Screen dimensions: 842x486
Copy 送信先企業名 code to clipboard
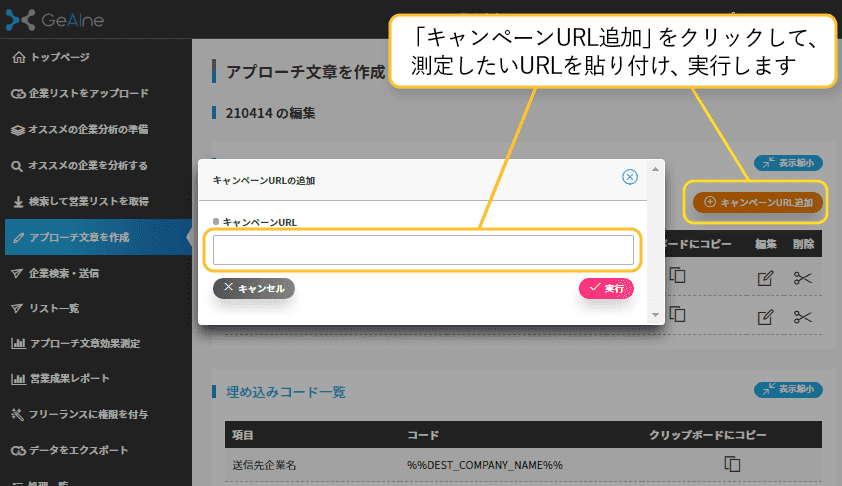point(732,464)
